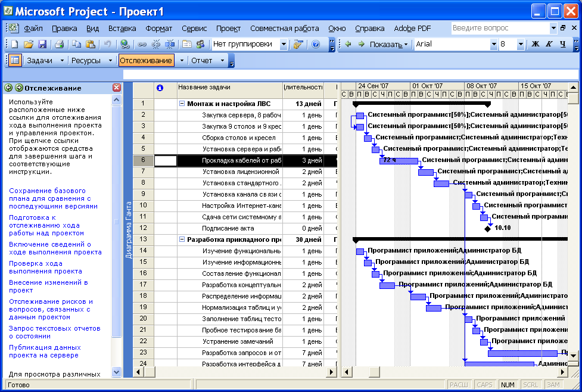Apply italic with the К button
582x392 pixels.
pyautogui.click(x=549, y=44)
